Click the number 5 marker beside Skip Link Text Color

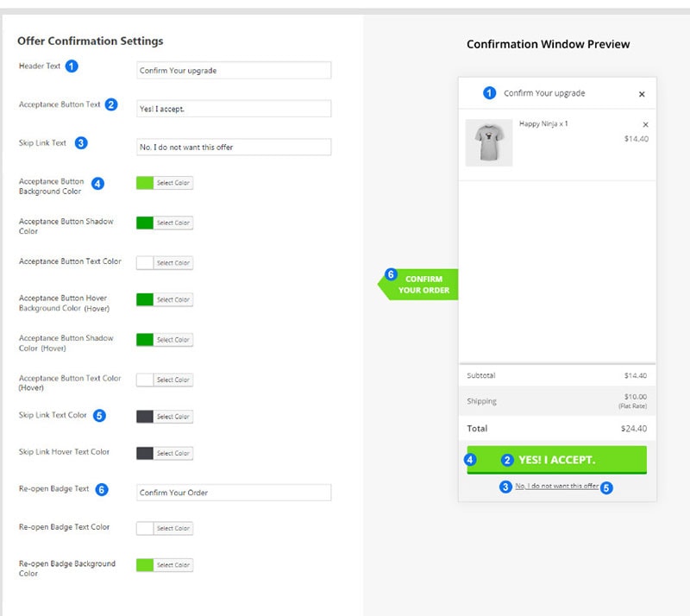point(99,416)
